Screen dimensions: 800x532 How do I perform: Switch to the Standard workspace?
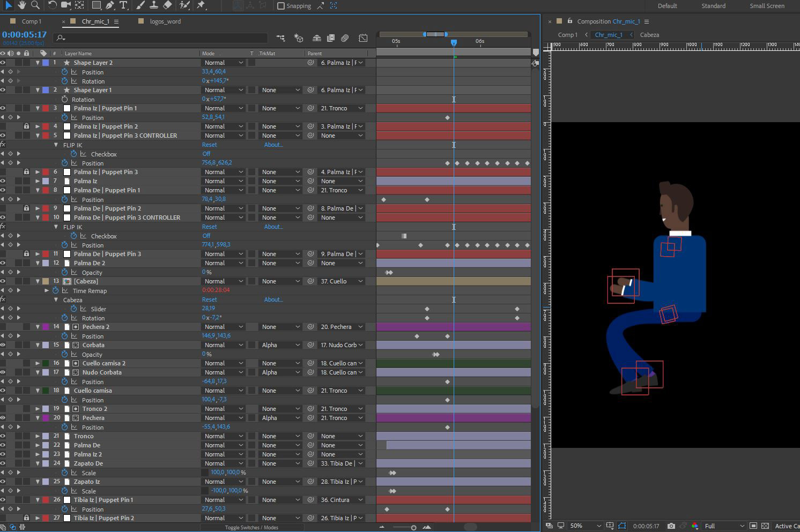[713, 6]
